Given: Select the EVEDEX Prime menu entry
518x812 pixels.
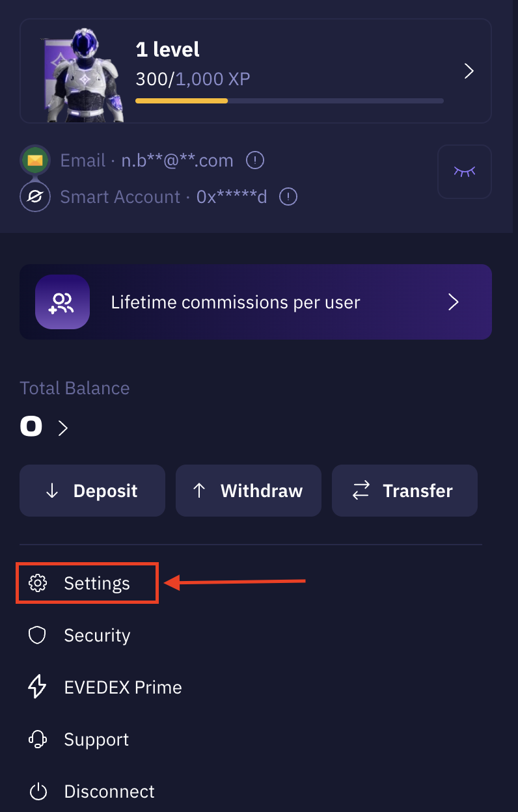Looking at the screenshot, I should pyautogui.click(x=122, y=687).
